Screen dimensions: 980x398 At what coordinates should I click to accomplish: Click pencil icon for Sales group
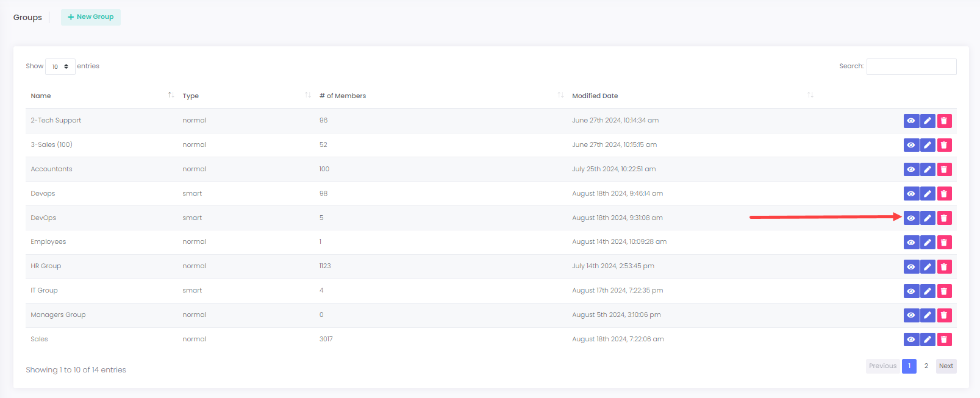928,339
